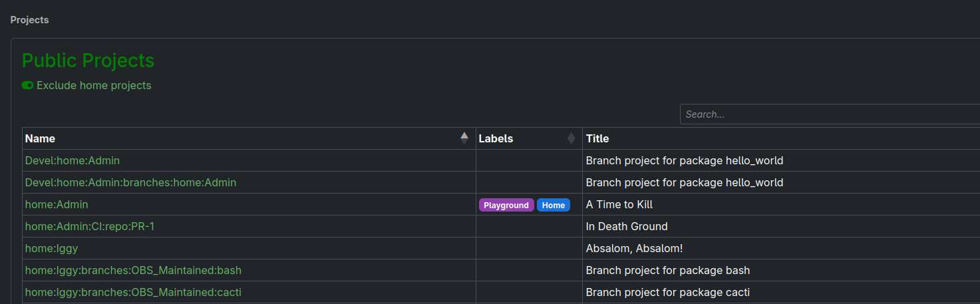Open the Devel:home:Admin project link
Image resolution: width=980 pixels, height=304 pixels.
click(x=73, y=160)
